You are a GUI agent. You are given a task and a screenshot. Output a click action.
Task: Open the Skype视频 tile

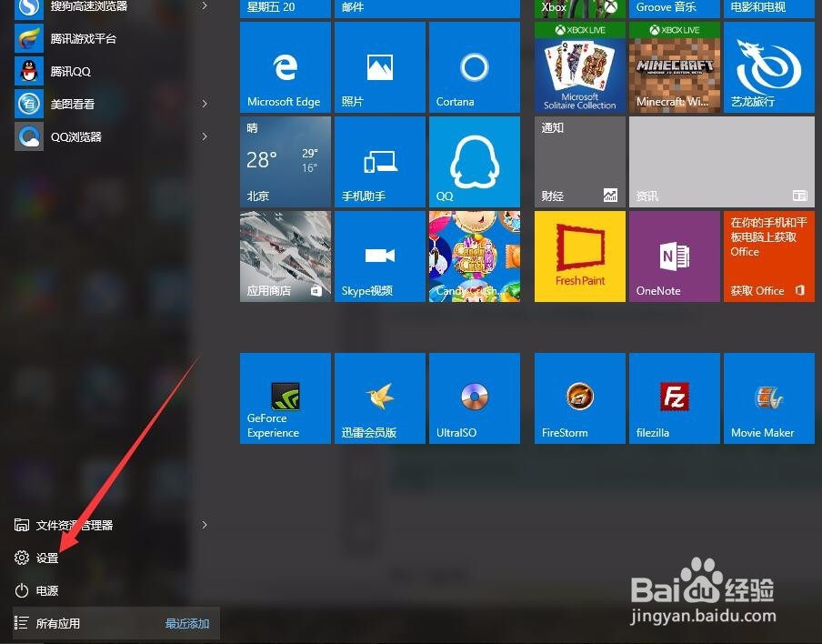click(379, 257)
